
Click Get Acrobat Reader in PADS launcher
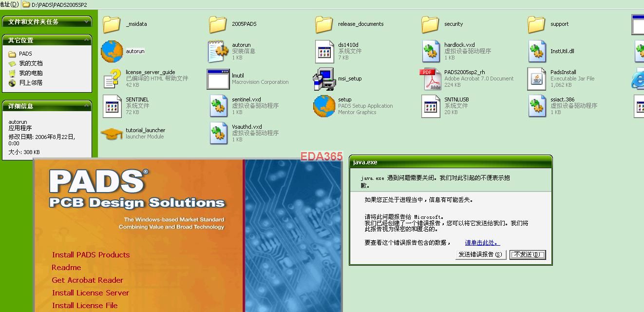[88, 280]
